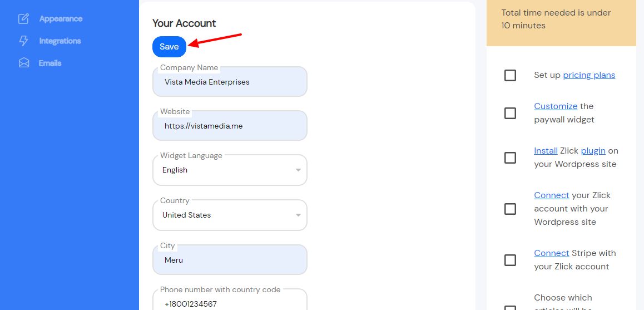Open the Appearance menu item

(61, 19)
